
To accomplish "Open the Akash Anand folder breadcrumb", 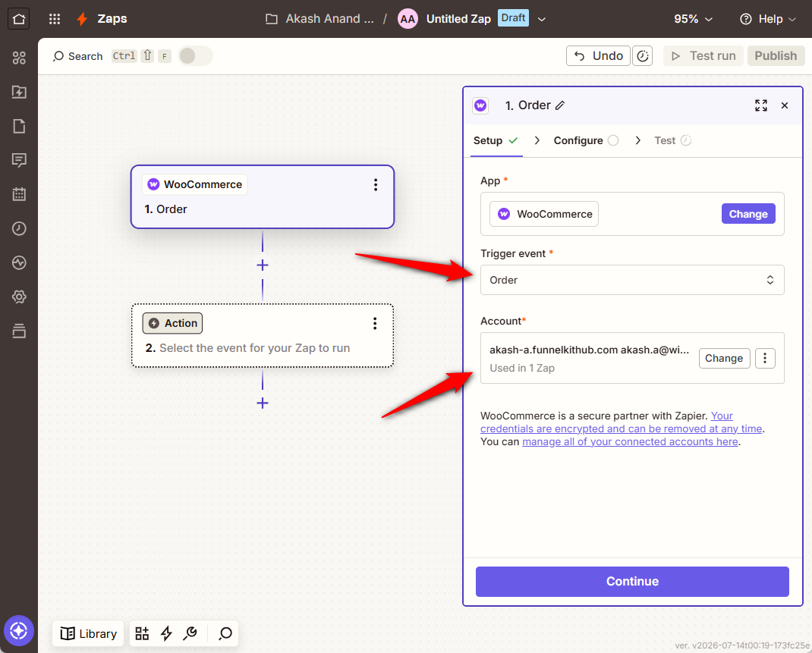I will (x=319, y=19).
